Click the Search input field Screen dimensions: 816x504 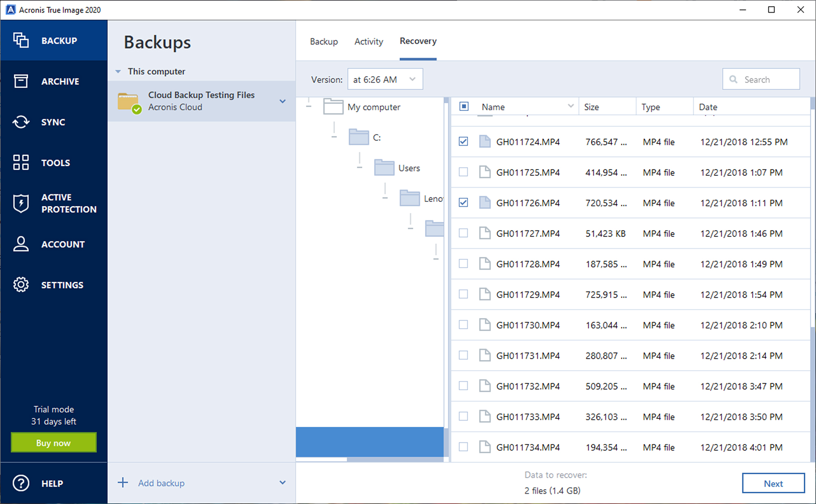click(x=761, y=79)
